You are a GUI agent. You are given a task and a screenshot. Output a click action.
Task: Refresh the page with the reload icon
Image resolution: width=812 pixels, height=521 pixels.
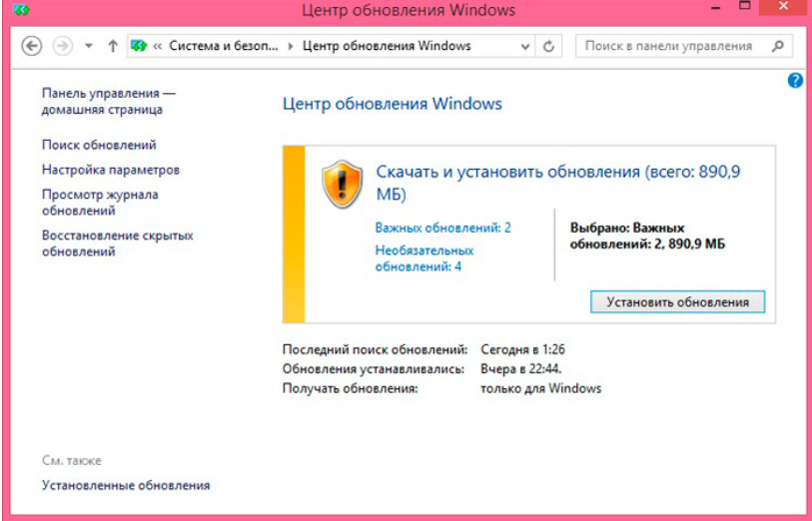coord(548,47)
